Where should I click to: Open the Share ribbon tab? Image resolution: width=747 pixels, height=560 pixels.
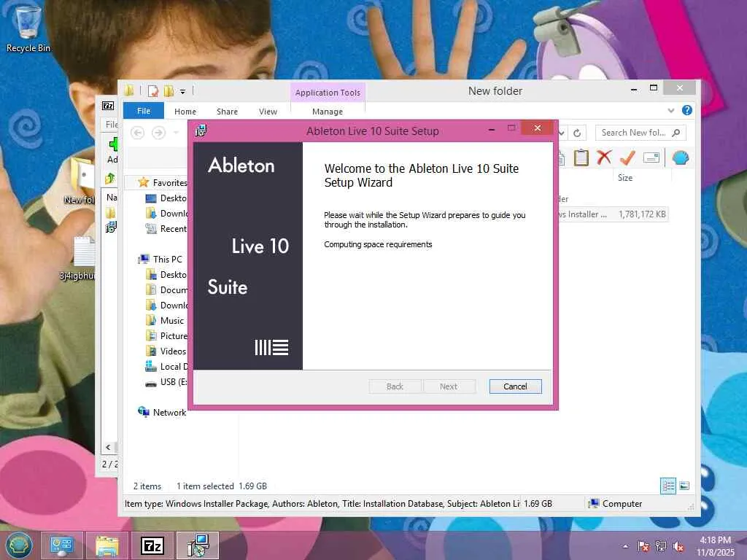[228, 112]
